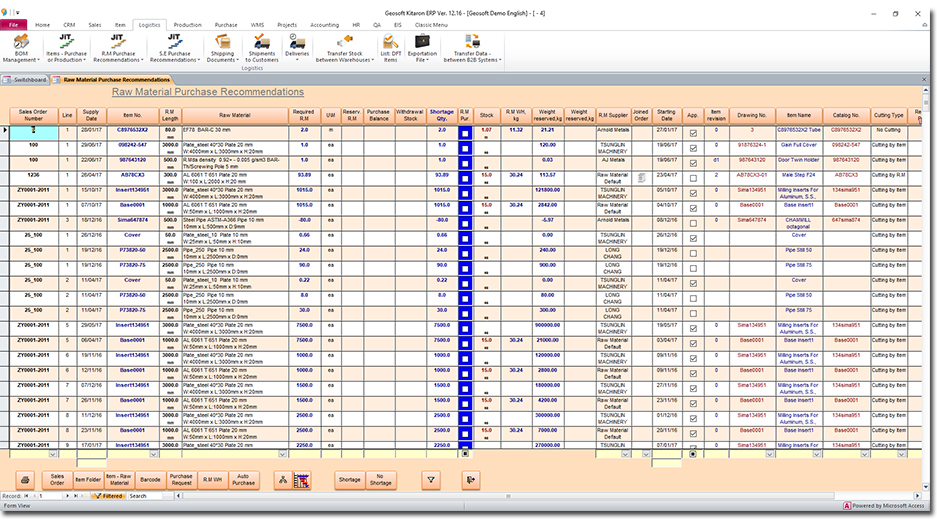Click R.M Pur. blue box for item AB78CX3

click(465, 178)
